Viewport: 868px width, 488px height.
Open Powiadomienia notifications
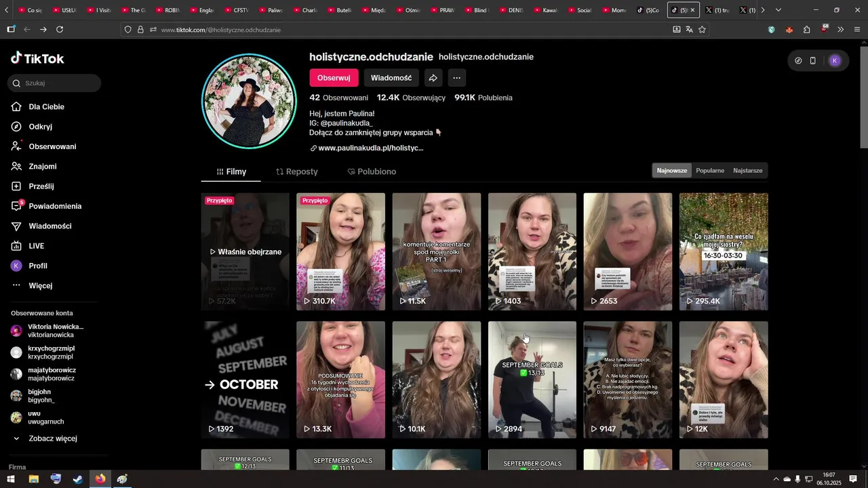(55, 206)
